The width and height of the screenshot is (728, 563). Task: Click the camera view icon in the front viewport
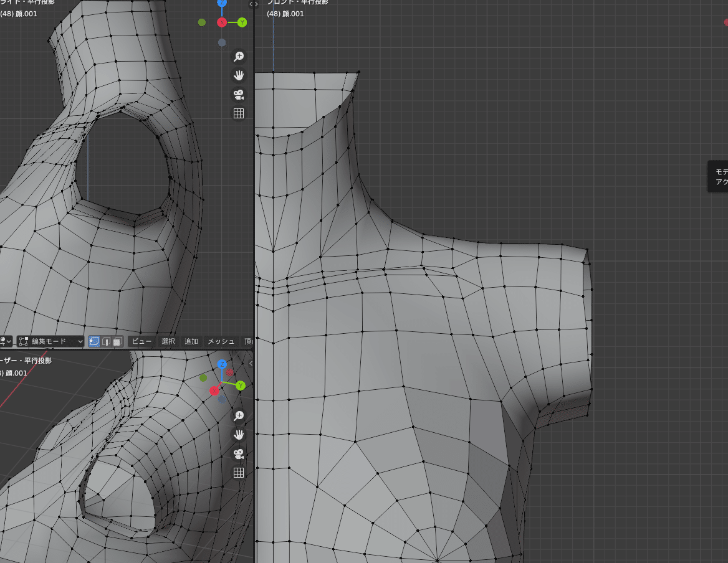239,94
